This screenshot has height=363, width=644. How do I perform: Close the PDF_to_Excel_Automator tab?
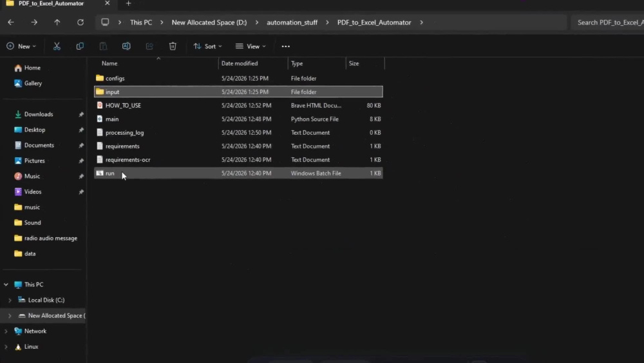107,3
